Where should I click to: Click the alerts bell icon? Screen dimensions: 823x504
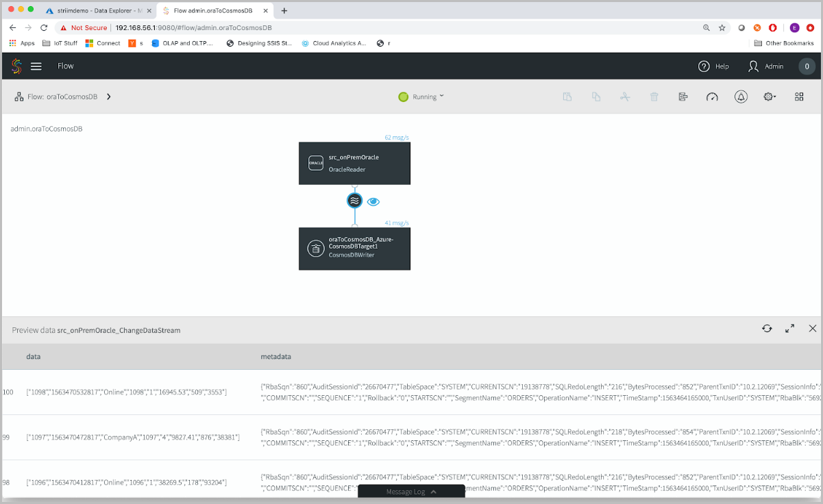point(741,97)
